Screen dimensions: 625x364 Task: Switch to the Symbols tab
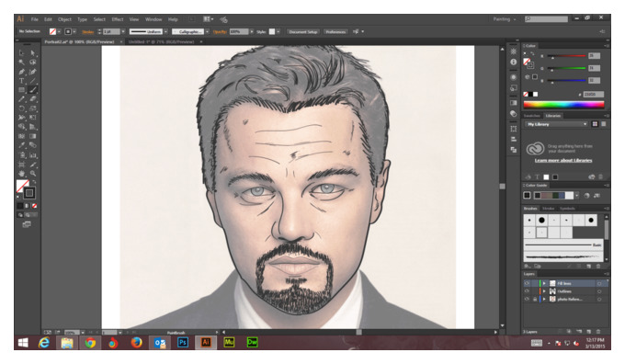[567, 209]
